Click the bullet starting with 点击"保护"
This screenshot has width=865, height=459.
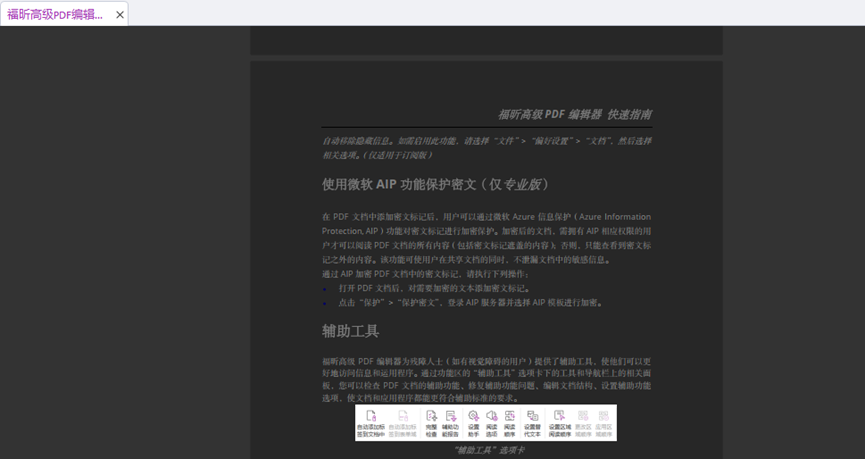tap(470, 302)
